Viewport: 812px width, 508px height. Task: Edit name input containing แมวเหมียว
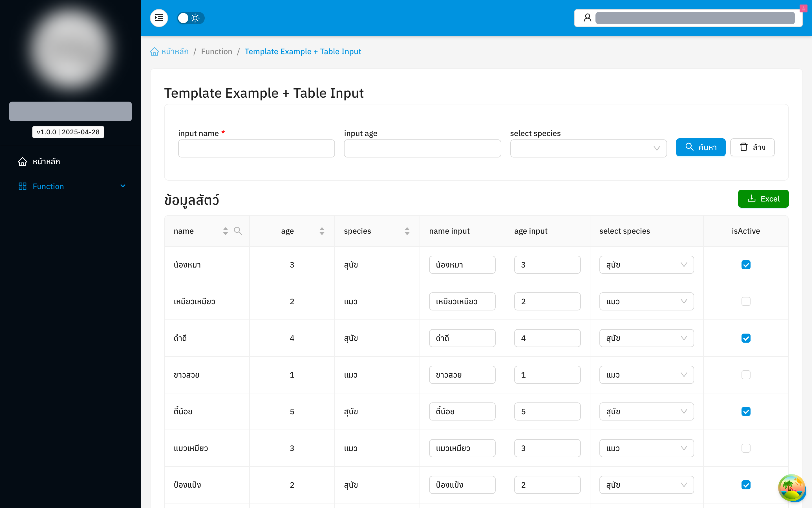tap(462, 448)
